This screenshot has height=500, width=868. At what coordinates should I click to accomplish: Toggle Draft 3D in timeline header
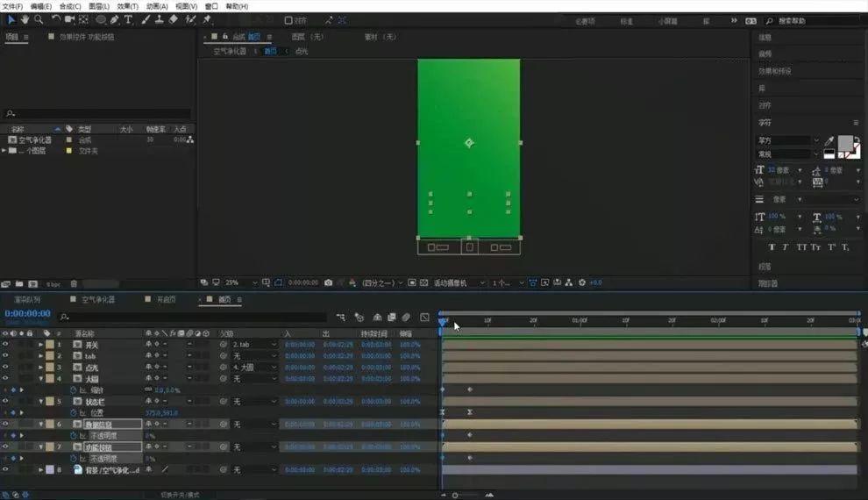359,318
